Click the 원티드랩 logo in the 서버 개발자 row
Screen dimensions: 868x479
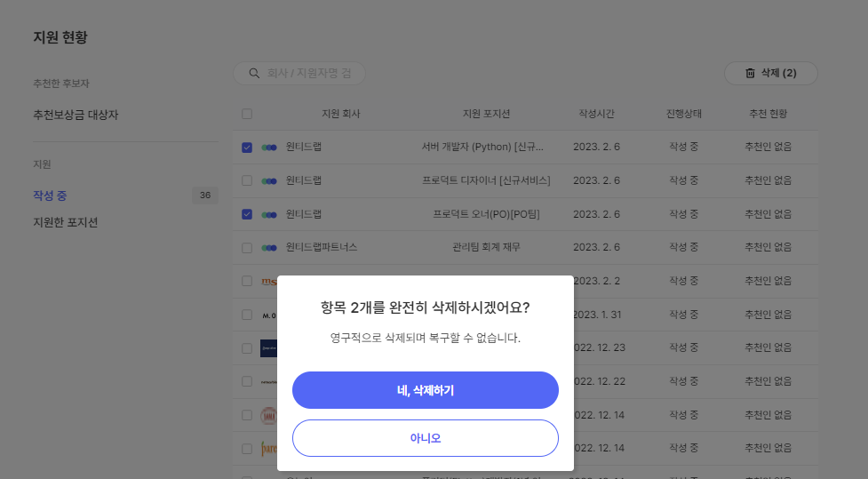[x=269, y=147]
